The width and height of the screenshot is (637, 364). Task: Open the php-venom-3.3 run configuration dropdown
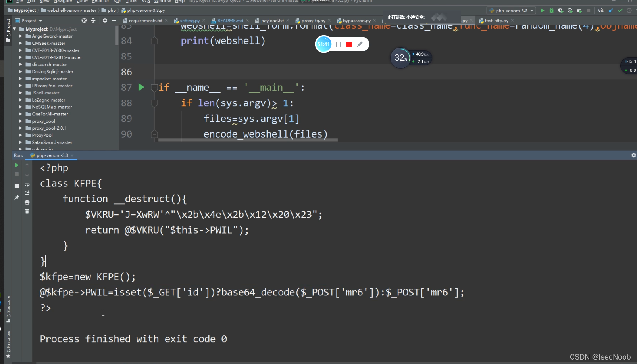[512, 11]
